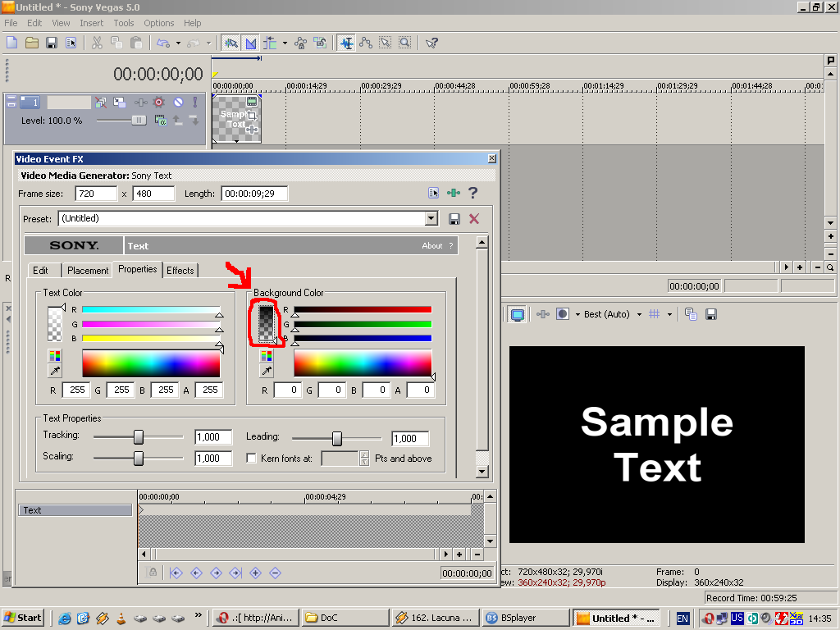This screenshot has width=840, height=630.
Task: Click the Save project toolbar icon
Action: coord(52,43)
